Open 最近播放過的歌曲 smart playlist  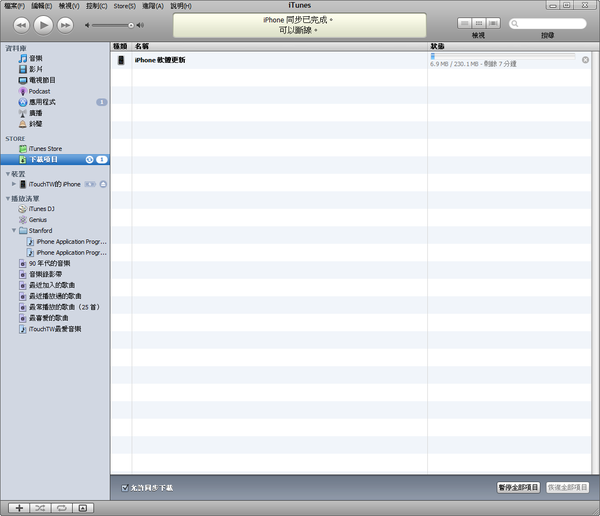[x=55, y=296]
